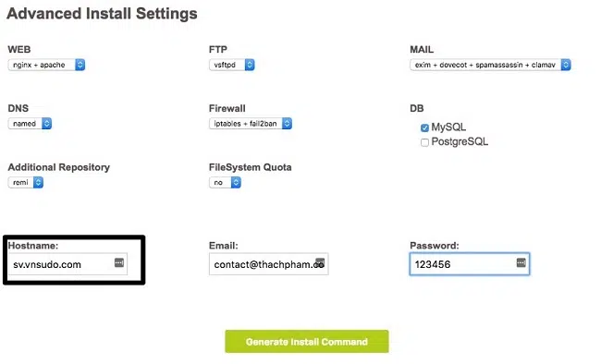Open the exim + dovecot MAIL dropdown
This screenshot has width=601, height=364.
tap(490, 65)
